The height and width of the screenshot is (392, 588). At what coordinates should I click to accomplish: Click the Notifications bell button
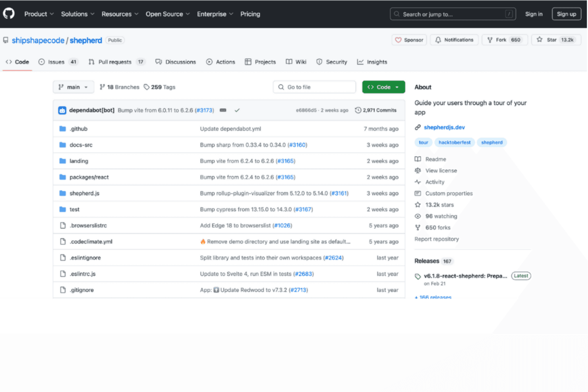coord(454,40)
